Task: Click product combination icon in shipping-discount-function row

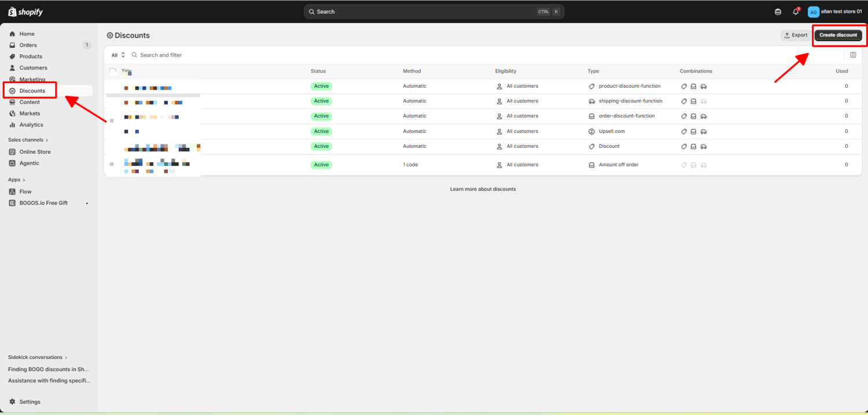Action: [684, 101]
